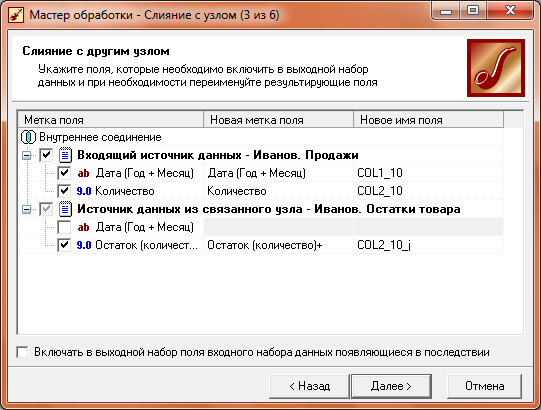541x410 pixels.
Task: Uncheck the Количество field checkbox
Action: point(64,191)
